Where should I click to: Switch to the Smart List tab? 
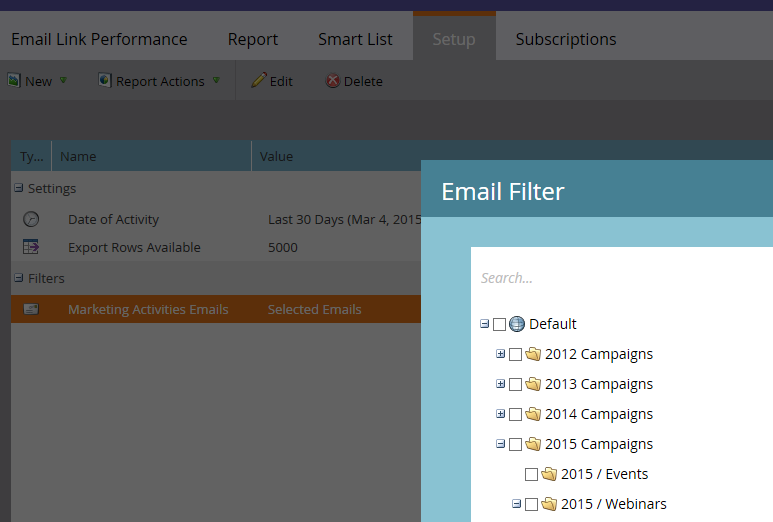click(x=355, y=39)
